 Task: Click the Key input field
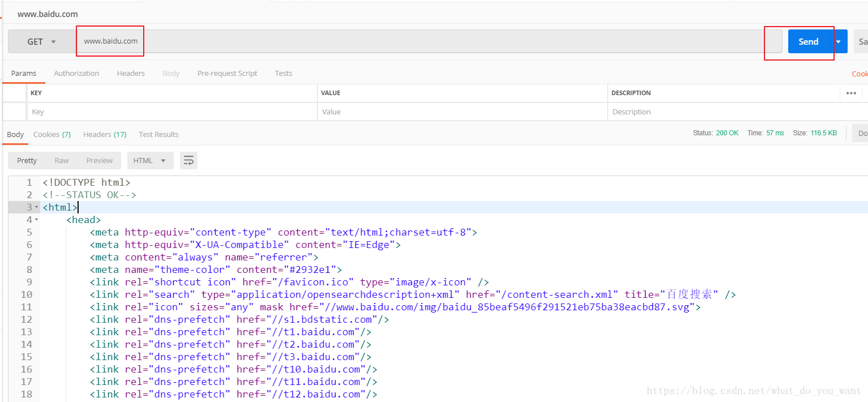[172, 112]
